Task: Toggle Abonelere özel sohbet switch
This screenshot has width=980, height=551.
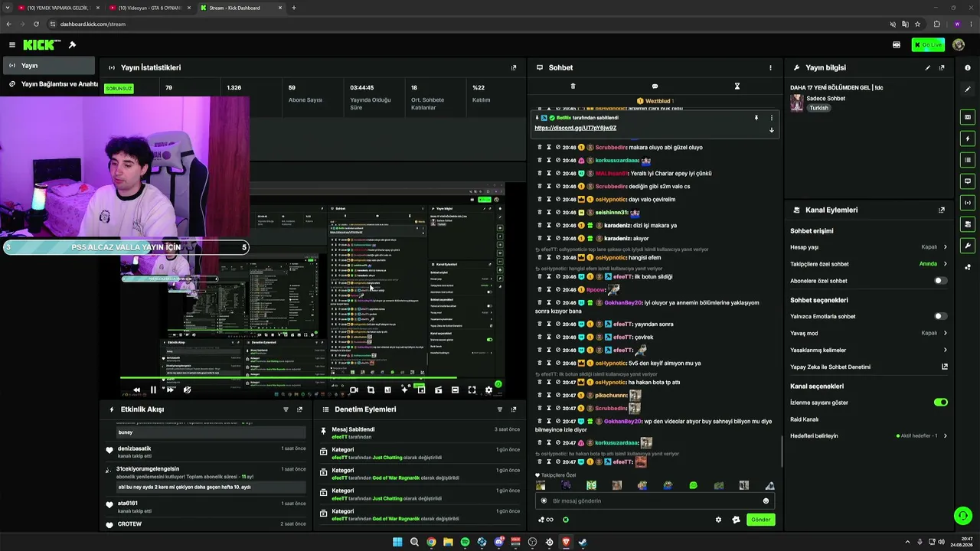Action: (941, 281)
